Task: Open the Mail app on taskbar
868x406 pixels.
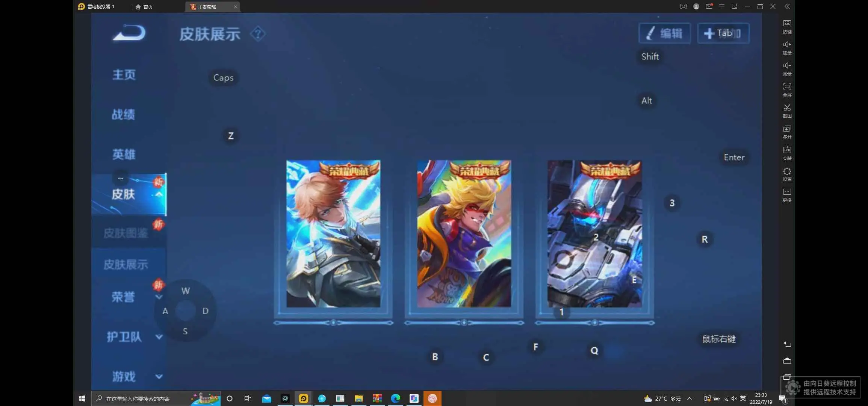Action: tap(267, 398)
